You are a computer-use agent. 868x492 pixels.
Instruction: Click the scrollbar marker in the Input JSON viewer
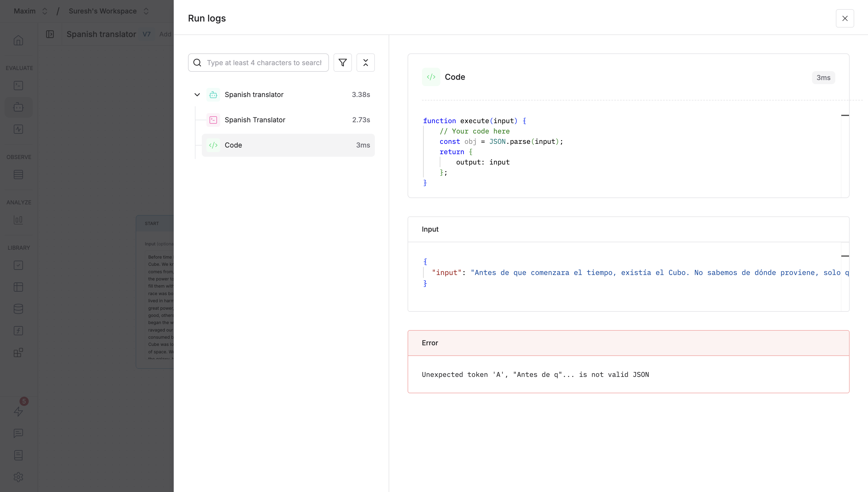tap(845, 256)
